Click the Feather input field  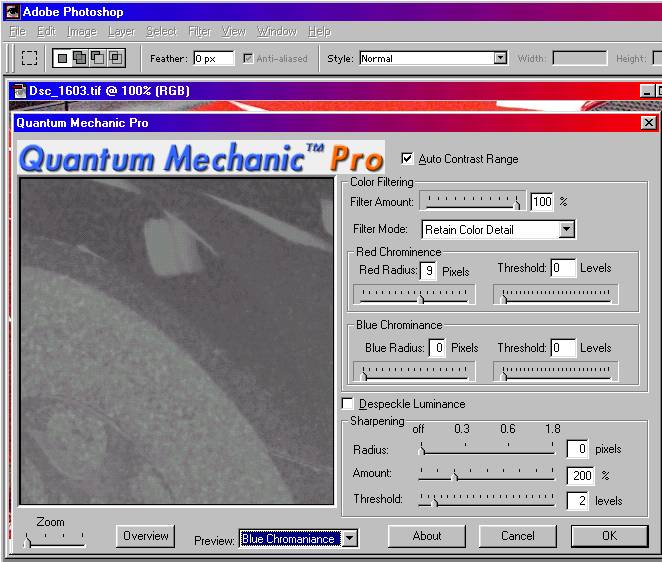pos(214,58)
